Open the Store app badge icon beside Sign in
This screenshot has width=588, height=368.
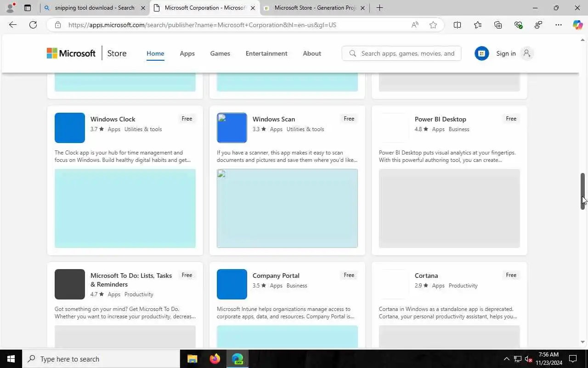pyautogui.click(x=481, y=53)
